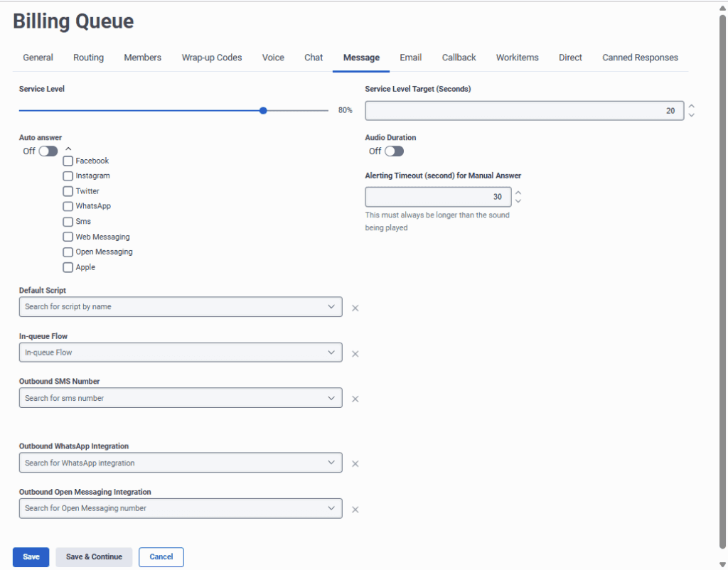Clear the Outbound SMS Number selection
Viewport: 728px width, 570px height.
pos(355,399)
